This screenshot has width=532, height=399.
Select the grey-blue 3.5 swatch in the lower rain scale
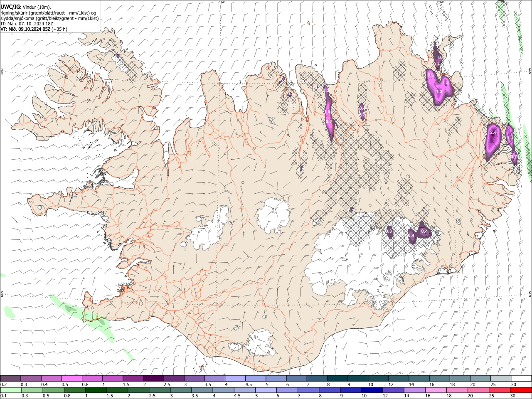point(202,390)
